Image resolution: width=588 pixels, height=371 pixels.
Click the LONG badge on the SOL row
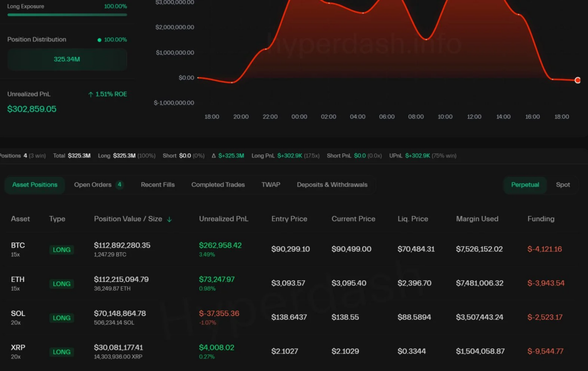pyautogui.click(x=61, y=318)
